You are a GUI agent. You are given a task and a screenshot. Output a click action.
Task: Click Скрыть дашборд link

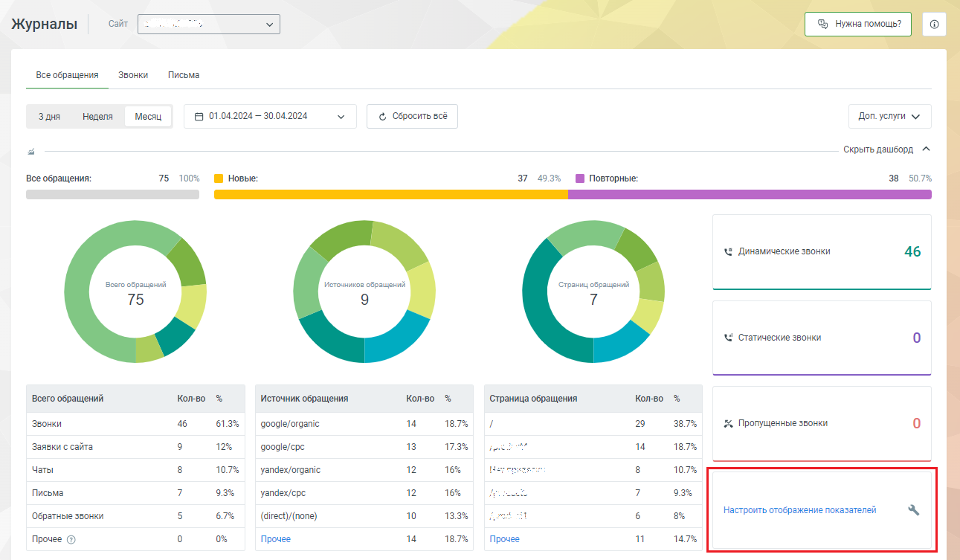point(878,149)
